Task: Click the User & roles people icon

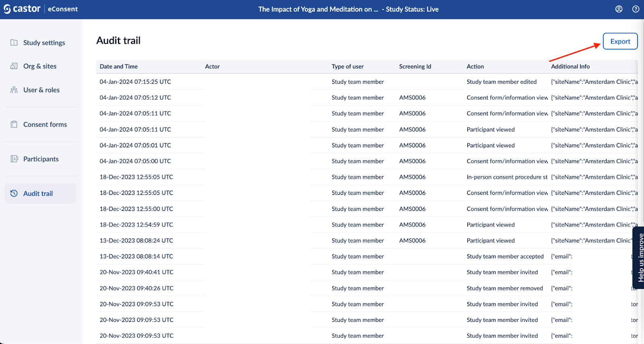Action: click(x=14, y=90)
